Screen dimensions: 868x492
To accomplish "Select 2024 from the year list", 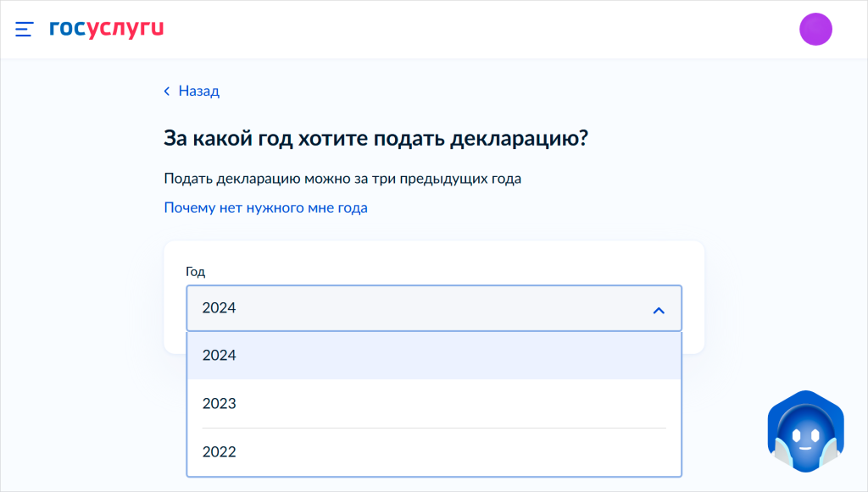I will 220,356.
